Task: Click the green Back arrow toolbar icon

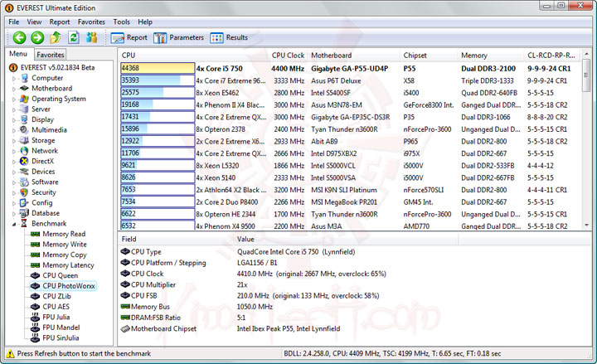Action: click(x=19, y=37)
